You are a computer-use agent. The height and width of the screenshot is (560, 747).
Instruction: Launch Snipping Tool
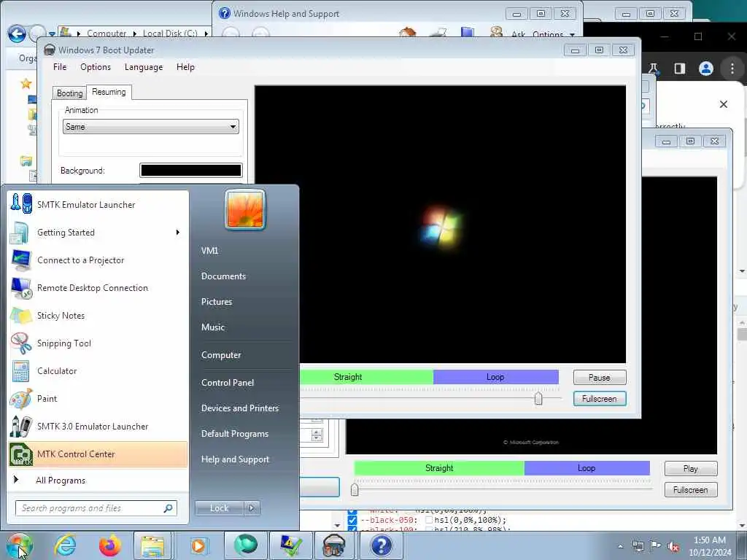coord(98,343)
